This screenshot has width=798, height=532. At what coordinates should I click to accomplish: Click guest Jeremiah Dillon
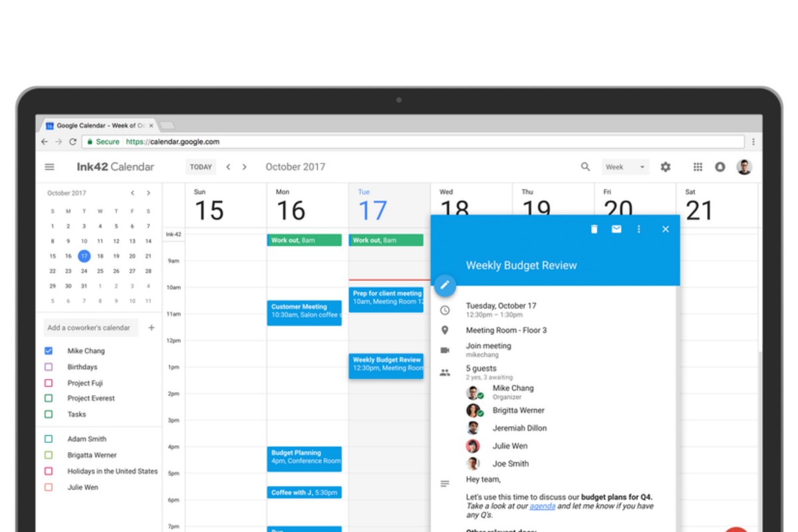519,428
